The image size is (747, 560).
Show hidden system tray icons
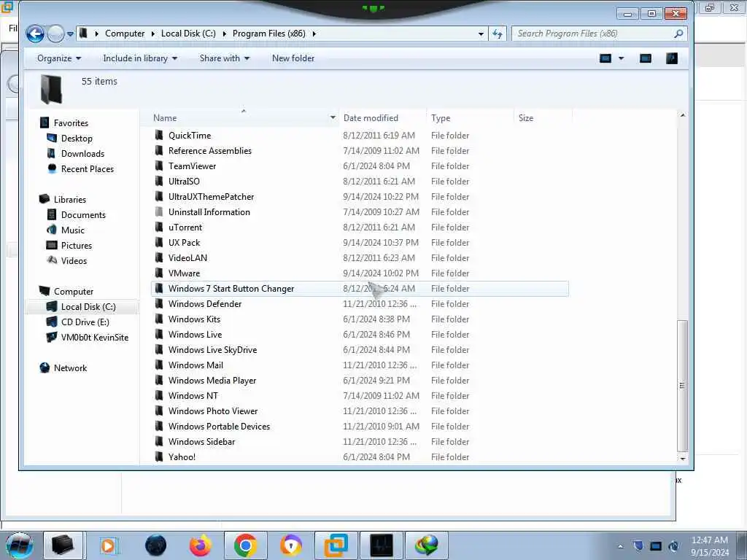[x=620, y=546]
